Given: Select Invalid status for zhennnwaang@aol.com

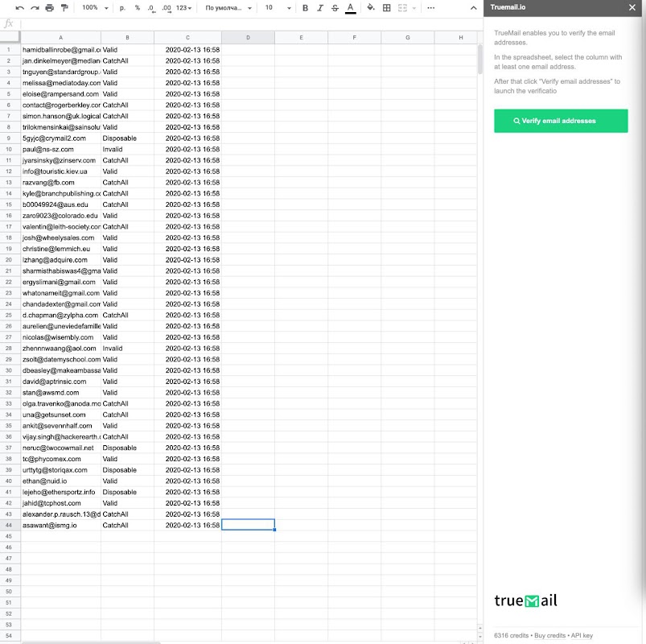Looking at the screenshot, I should 127,349.
